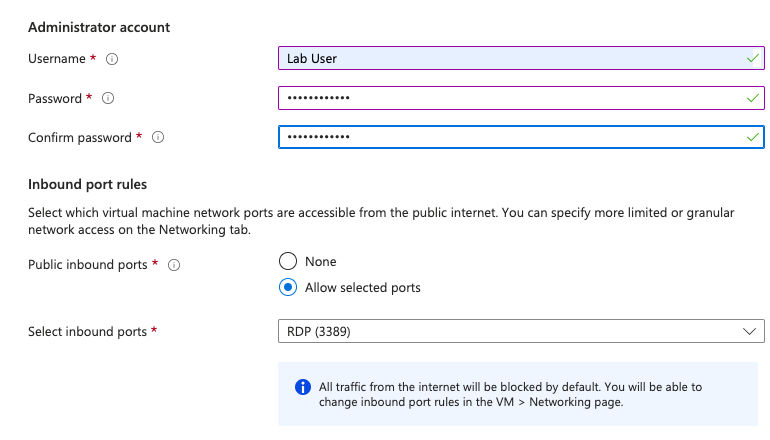The height and width of the screenshot is (440, 770).
Task: Click into the Password input field
Action: [500, 98]
